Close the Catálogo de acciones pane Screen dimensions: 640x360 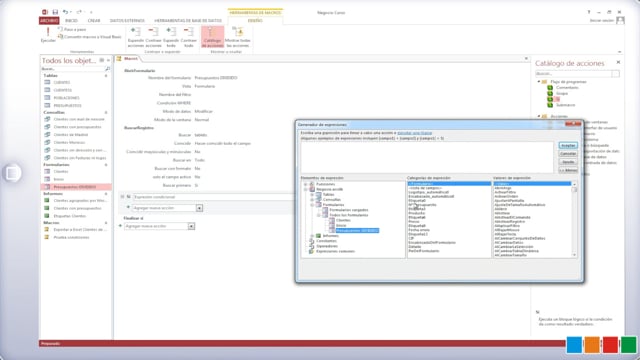[x=618, y=62]
